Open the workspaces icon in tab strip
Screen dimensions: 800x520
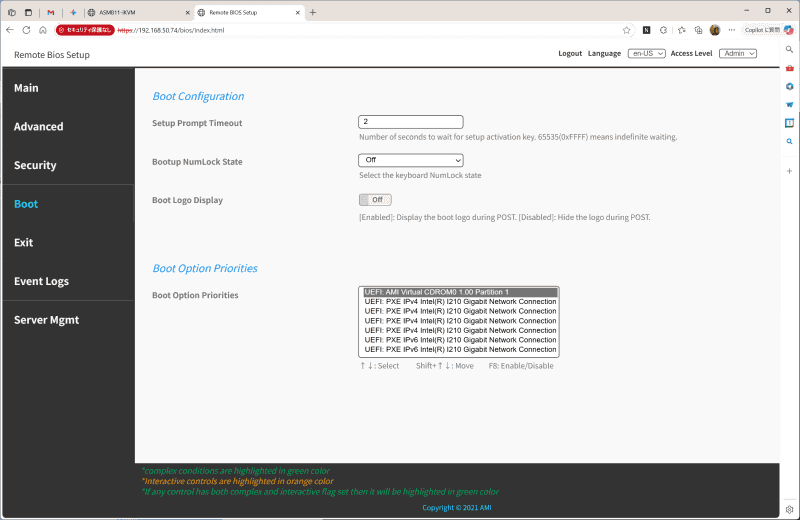(12, 12)
